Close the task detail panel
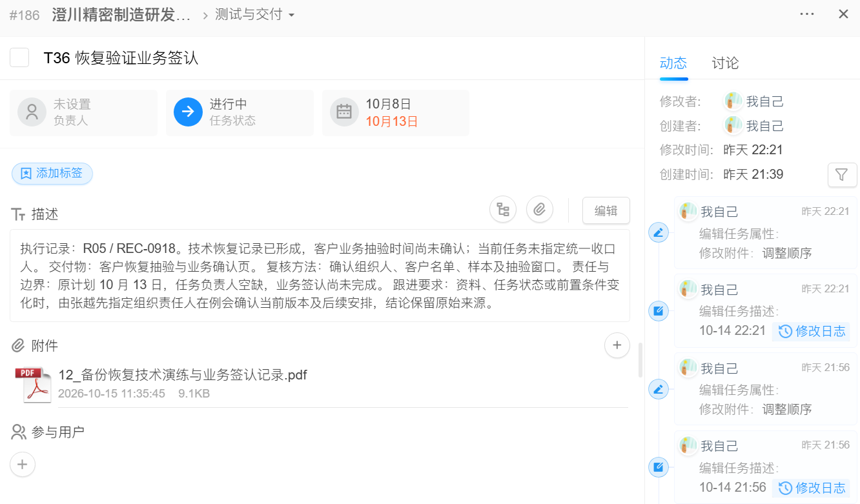Image resolution: width=860 pixels, height=504 pixels. [843, 14]
